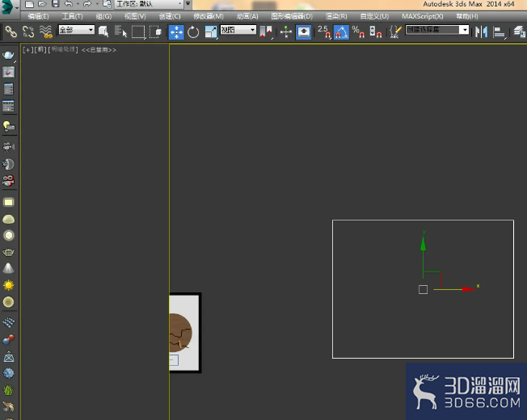
Task: Choose the Rectangular Selection Region tool
Action: pos(138,31)
